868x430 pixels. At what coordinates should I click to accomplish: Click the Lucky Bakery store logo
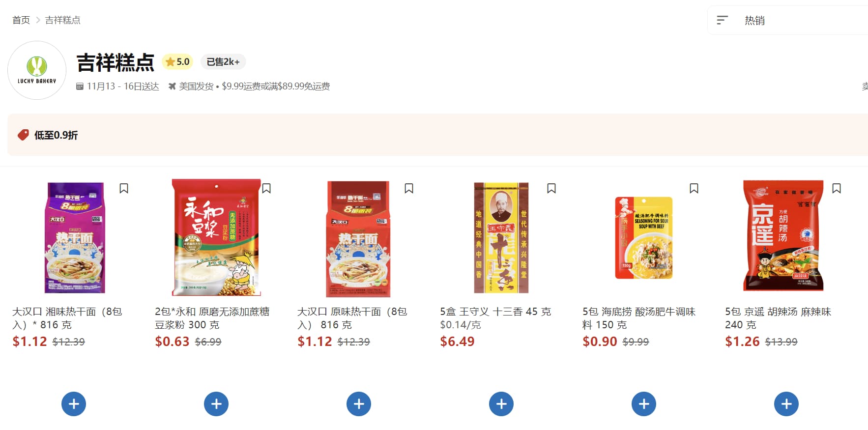[37, 70]
